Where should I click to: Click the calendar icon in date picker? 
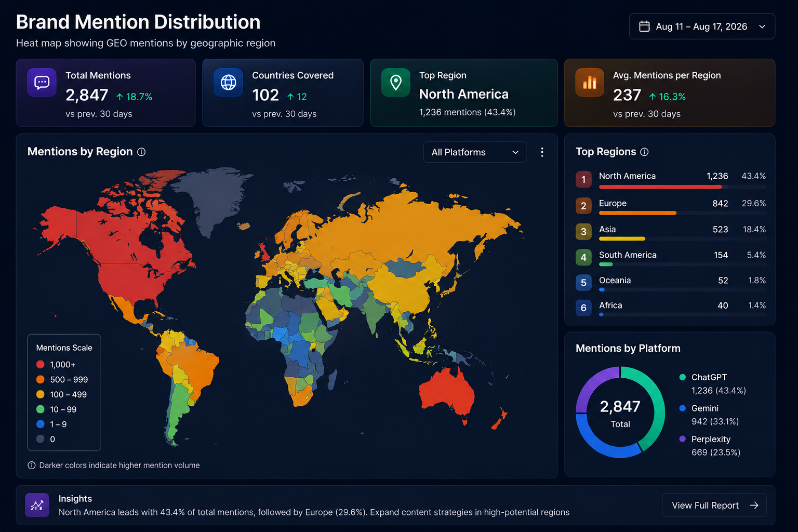point(644,26)
